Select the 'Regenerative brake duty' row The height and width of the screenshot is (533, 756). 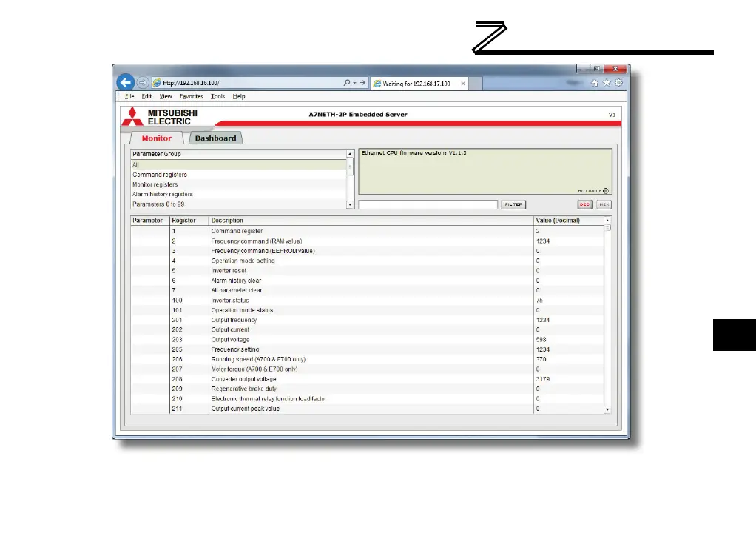[x=368, y=389]
